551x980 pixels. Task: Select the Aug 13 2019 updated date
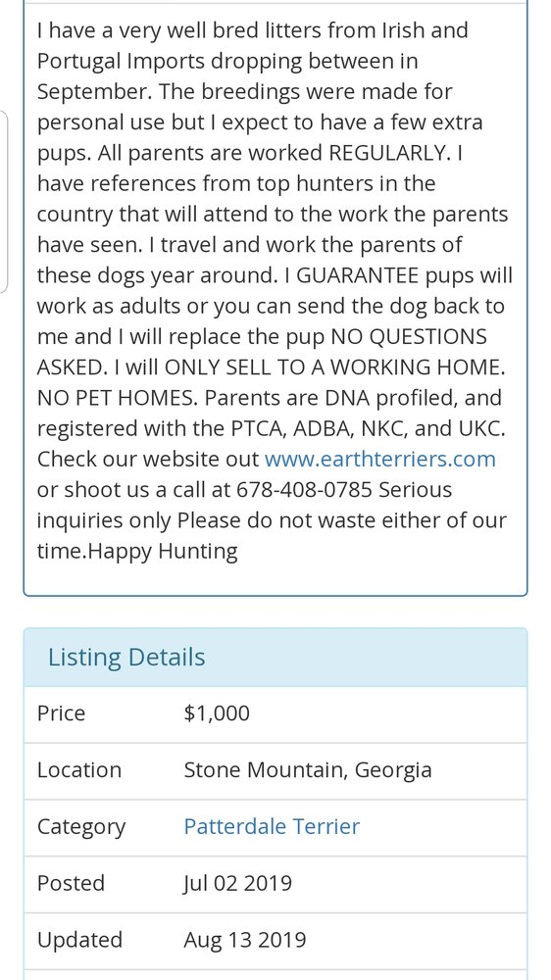[x=244, y=941]
